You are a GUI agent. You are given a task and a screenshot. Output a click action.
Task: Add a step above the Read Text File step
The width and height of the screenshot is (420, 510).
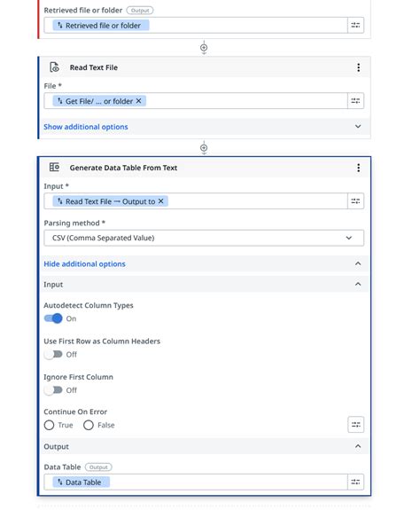[x=204, y=48]
